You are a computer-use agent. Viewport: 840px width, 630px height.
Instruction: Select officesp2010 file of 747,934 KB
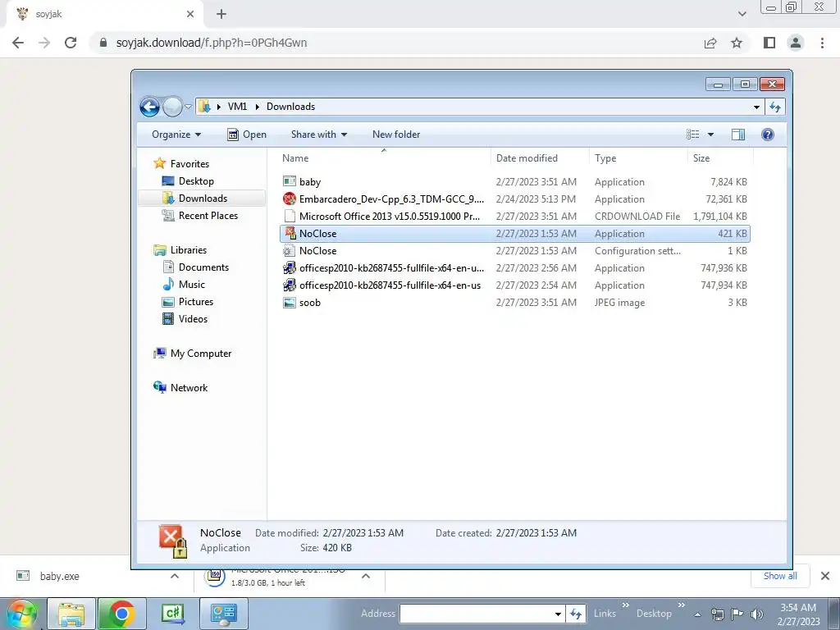[x=514, y=285]
